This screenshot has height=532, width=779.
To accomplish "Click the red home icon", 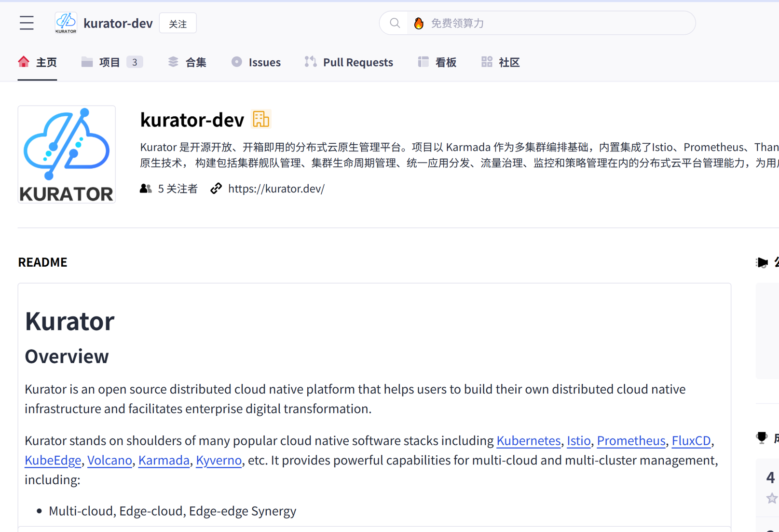I will (24, 62).
